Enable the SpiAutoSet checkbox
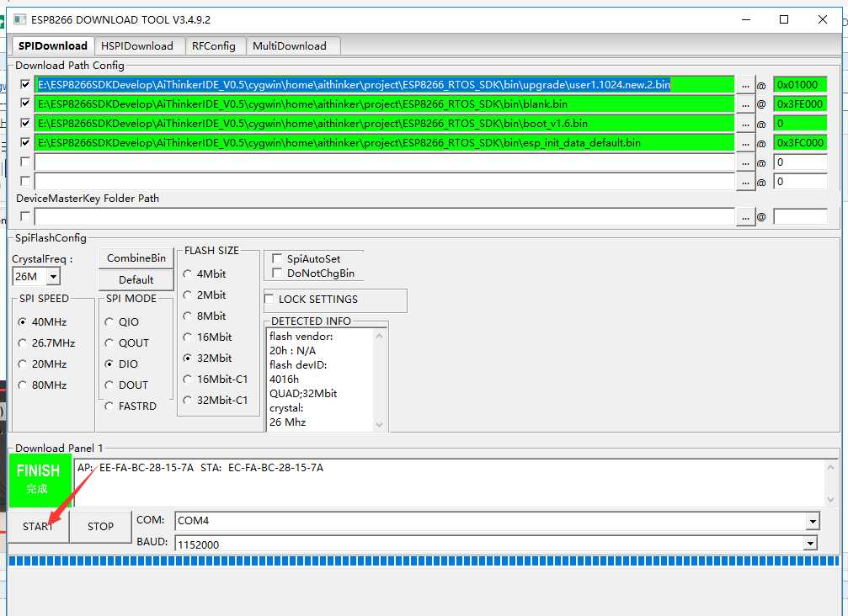Image resolution: width=848 pixels, height=616 pixels. pos(276,259)
